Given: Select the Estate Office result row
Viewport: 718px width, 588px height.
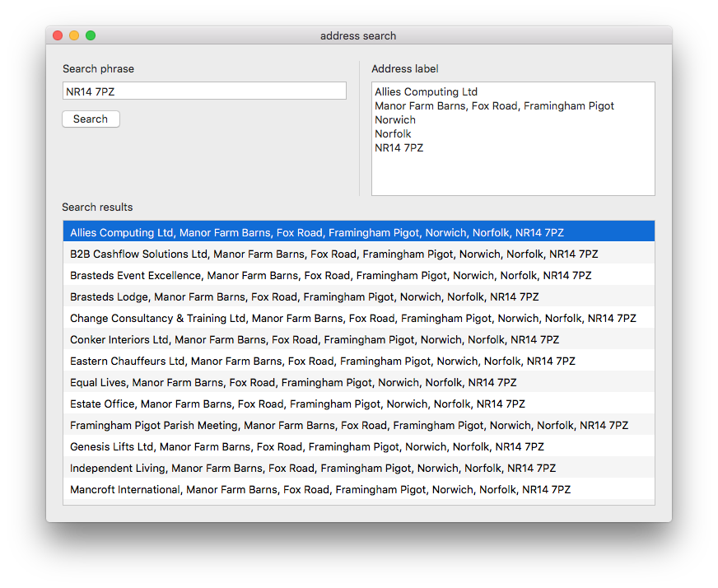Looking at the screenshot, I should click(359, 404).
